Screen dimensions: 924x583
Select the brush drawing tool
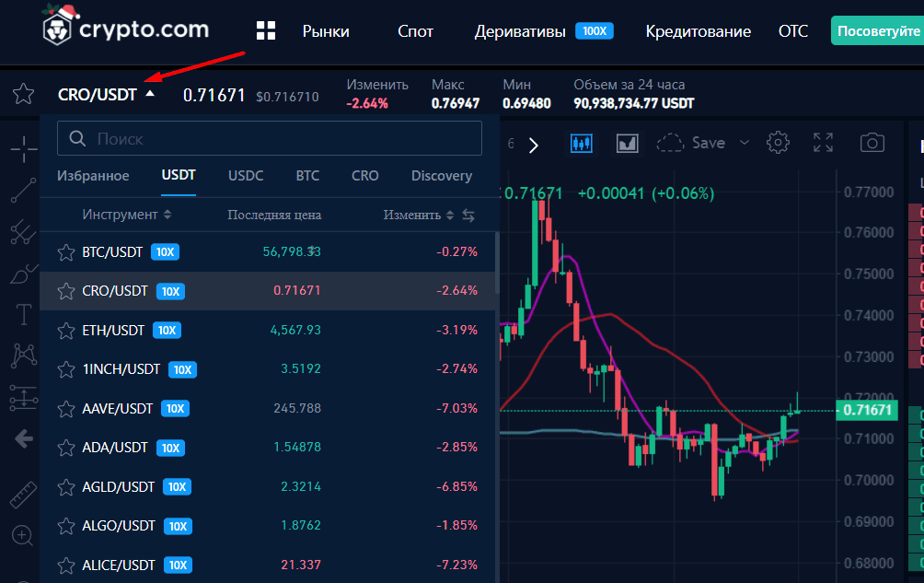[x=24, y=274]
